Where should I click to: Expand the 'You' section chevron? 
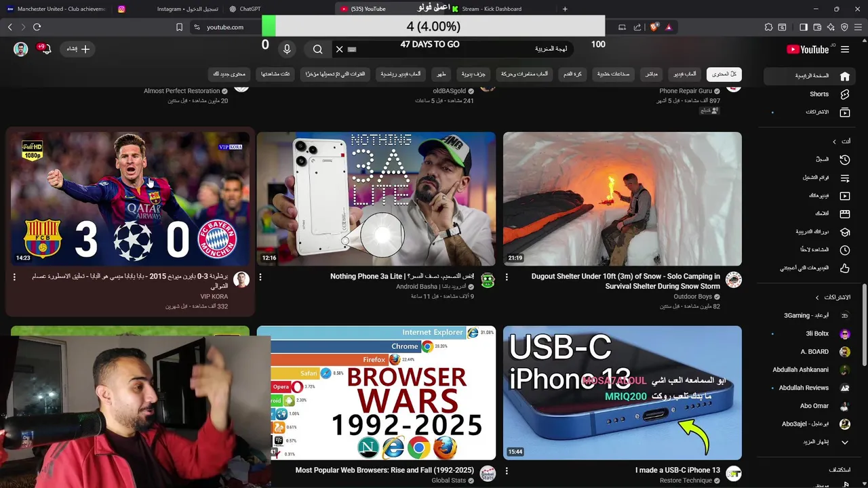coord(835,142)
